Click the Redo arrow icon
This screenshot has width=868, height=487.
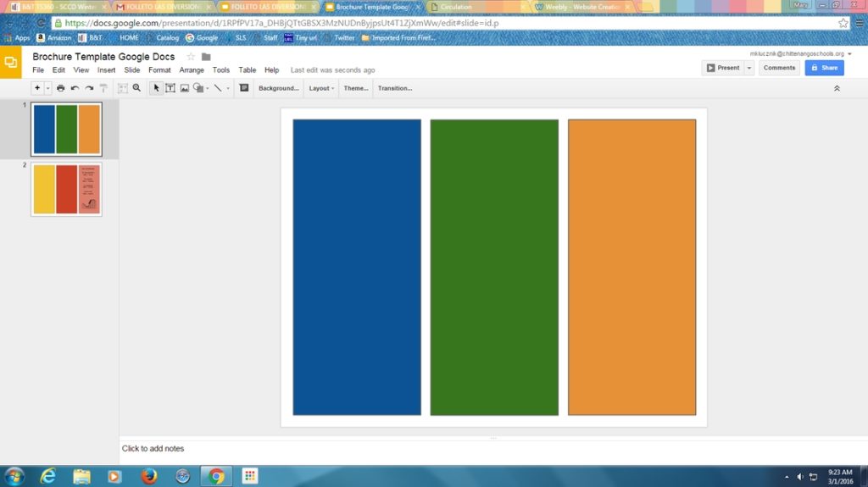[x=89, y=88]
